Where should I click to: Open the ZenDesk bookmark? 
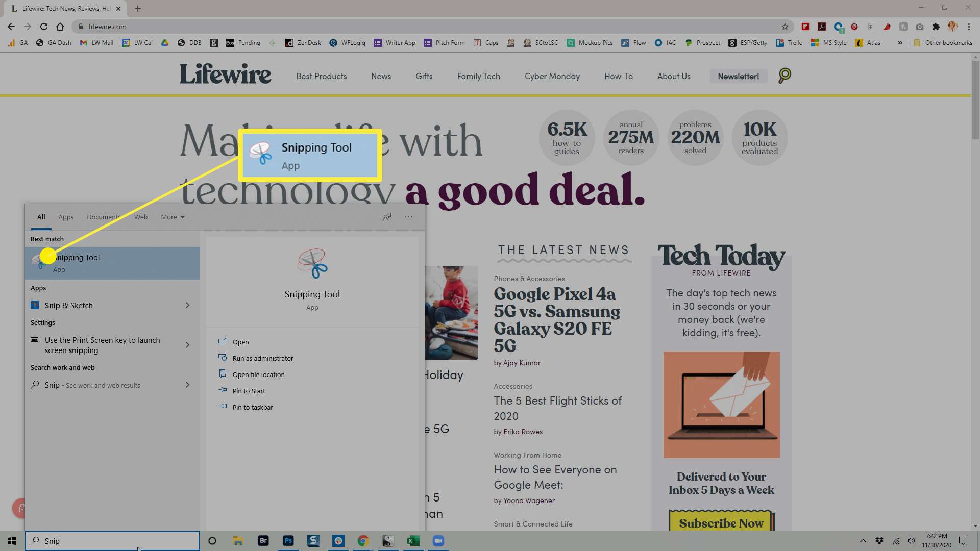pos(304,43)
